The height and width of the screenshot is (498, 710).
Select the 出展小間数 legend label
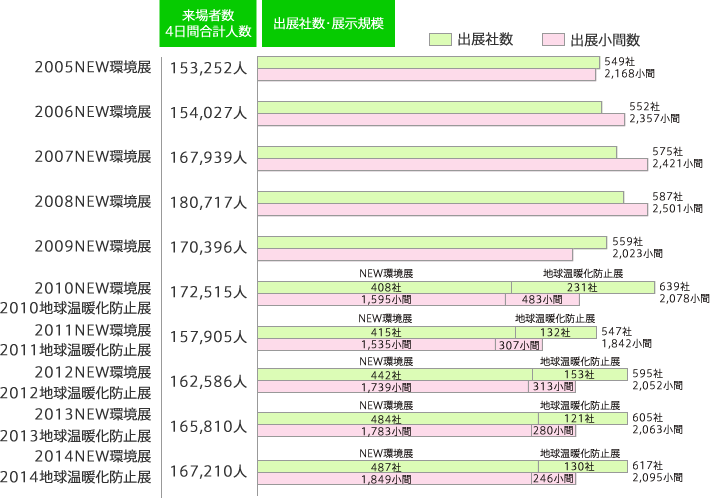(605, 40)
